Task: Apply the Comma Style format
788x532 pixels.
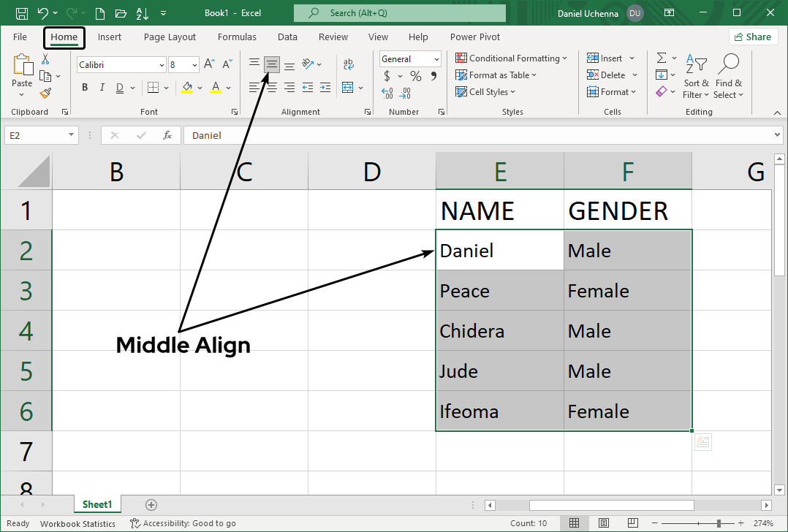Action: click(x=433, y=76)
